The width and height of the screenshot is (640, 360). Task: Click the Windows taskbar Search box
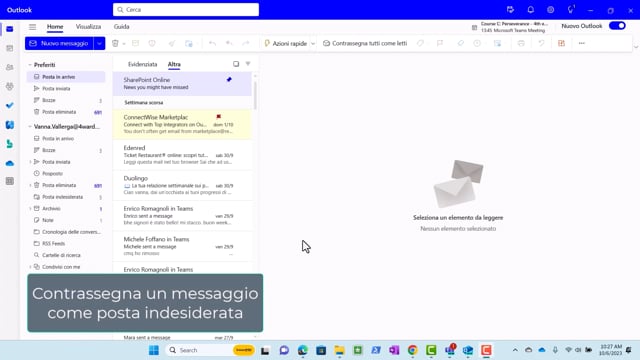pos(210,350)
